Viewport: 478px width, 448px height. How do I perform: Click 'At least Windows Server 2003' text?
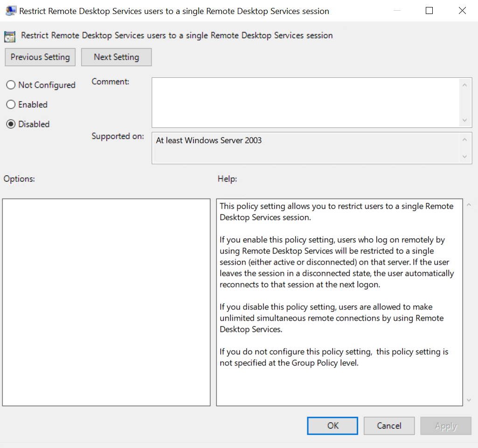[209, 140]
